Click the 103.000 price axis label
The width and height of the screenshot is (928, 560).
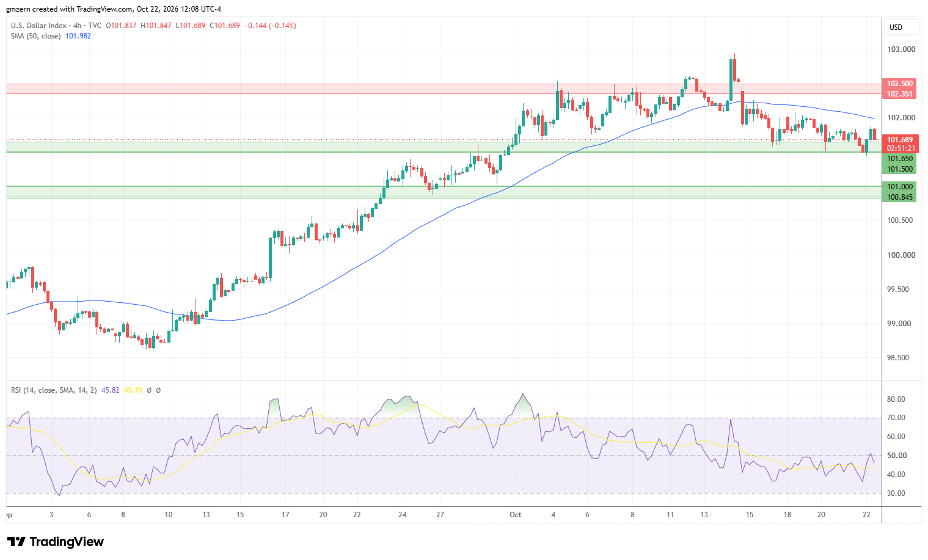901,49
